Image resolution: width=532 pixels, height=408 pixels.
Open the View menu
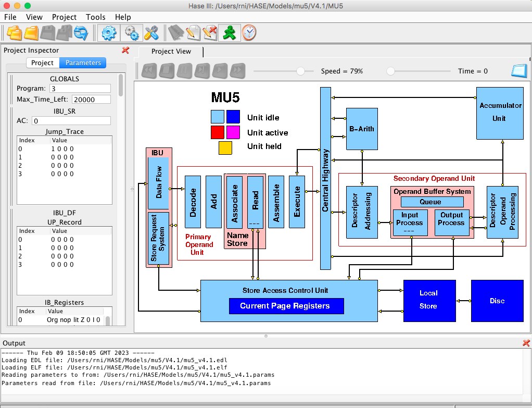(34, 17)
